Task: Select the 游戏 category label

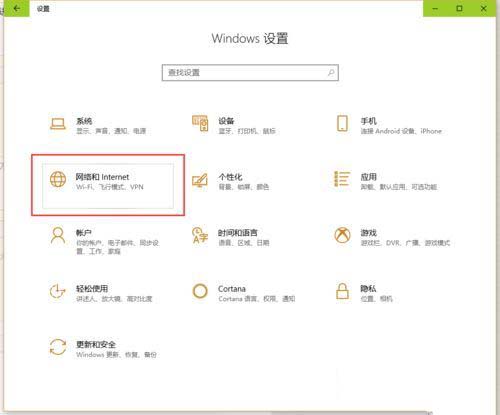Action: pos(369,233)
